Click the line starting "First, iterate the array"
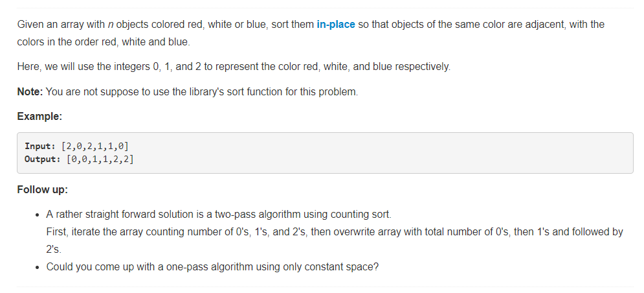This screenshot has height=293, width=644. point(335,232)
